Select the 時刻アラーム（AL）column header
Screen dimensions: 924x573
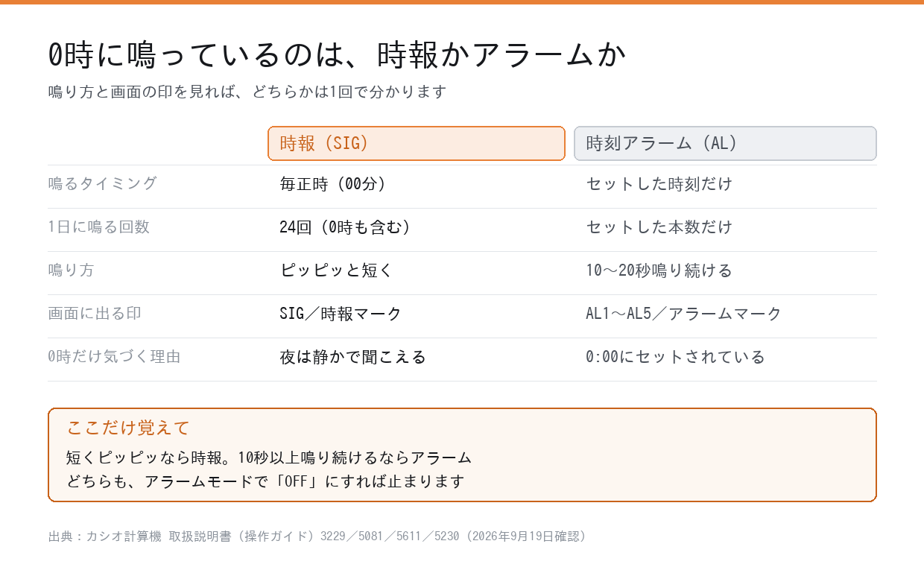point(725,143)
